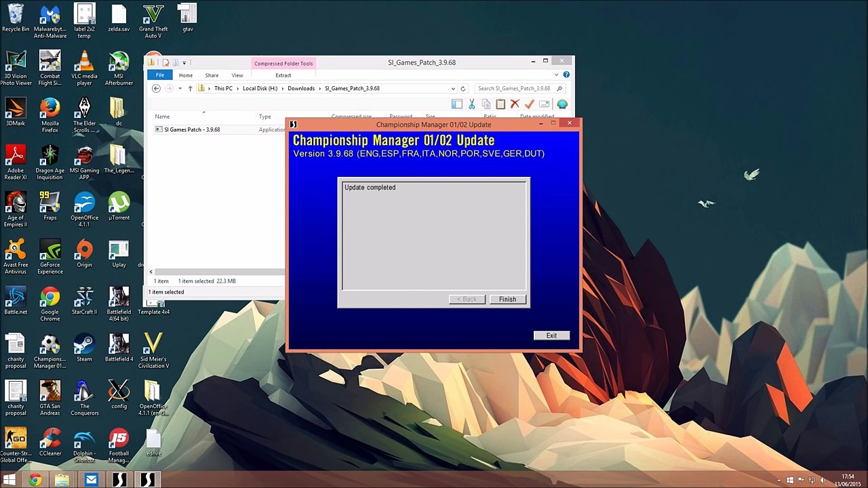
Task: Select the µTorrent desktop icon
Action: [119, 207]
